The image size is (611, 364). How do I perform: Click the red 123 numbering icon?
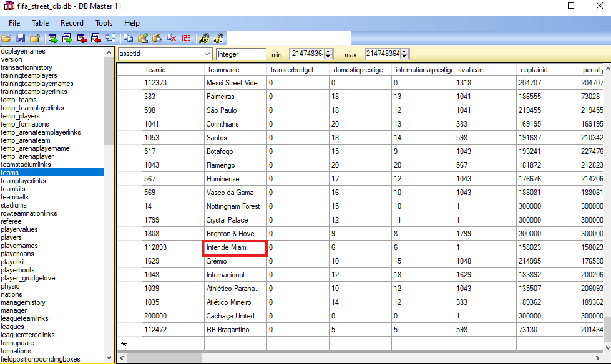[186, 38]
